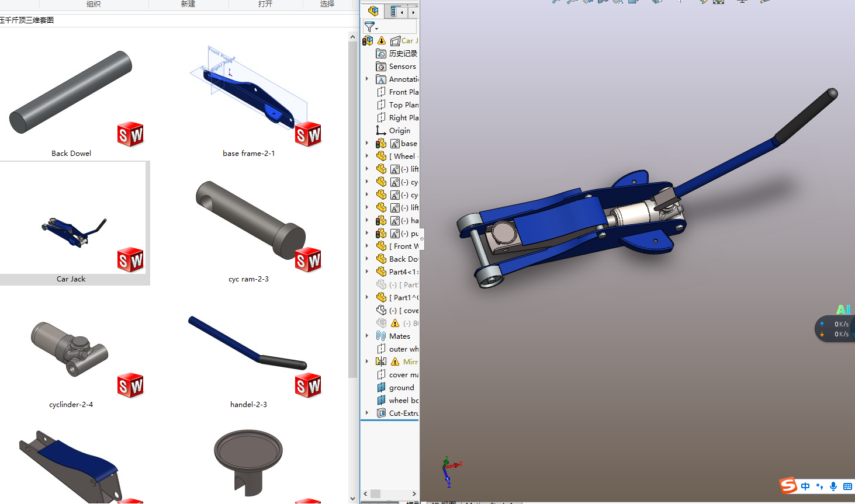Click the 选择 ribbon group
The width and height of the screenshot is (855, 504).
coord(327,4)
